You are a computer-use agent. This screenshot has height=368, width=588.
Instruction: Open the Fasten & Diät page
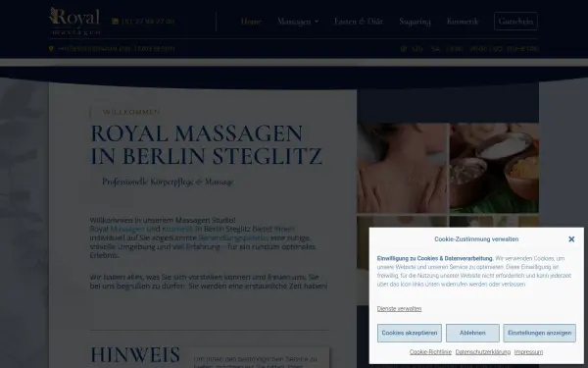[359, 22]
